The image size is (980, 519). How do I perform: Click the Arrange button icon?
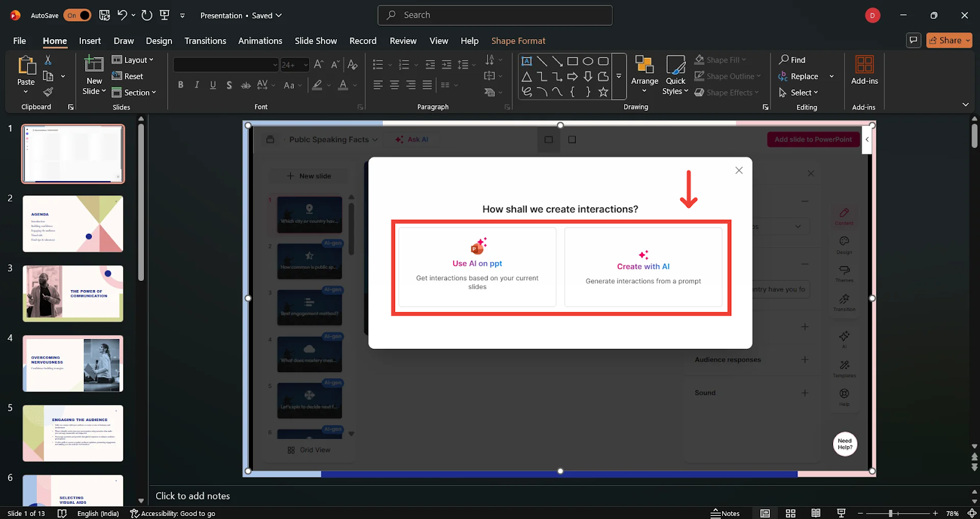644,65
